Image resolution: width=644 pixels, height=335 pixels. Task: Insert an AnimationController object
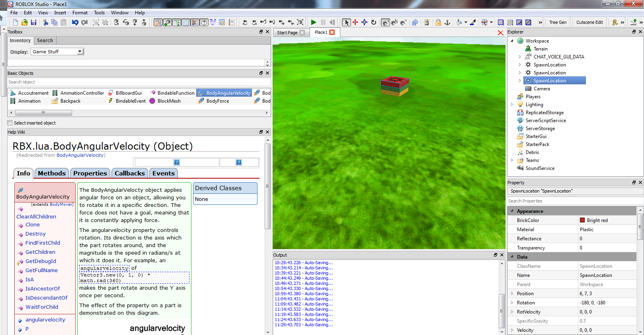click(x=78, y=93)
